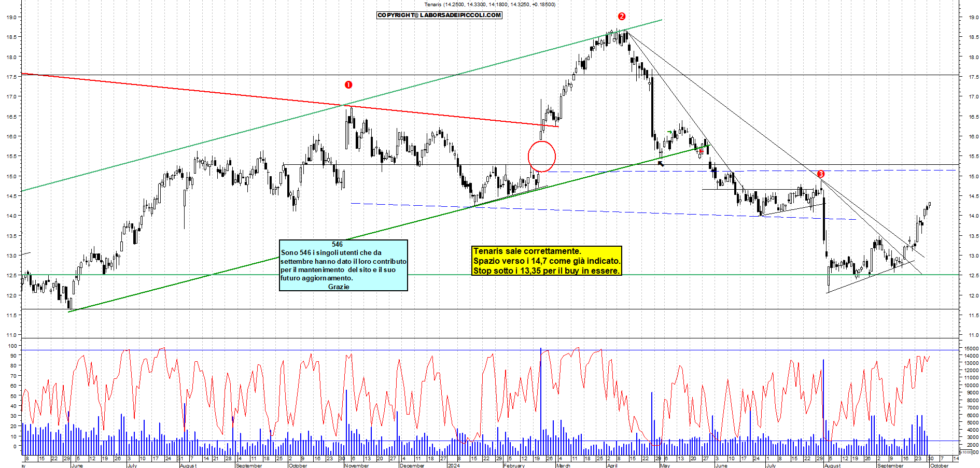The height and width of the screenshot is (468, 980).
Task: Click the oscillator scale label '50'
Action: 13,396
